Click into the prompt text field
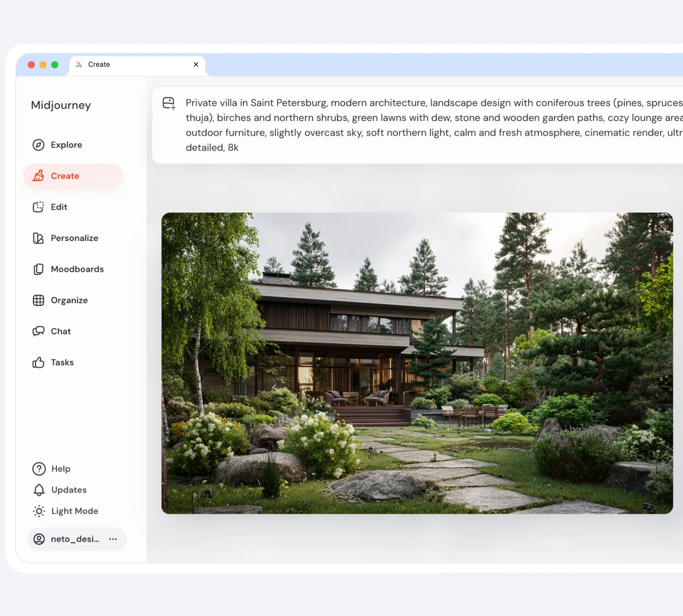The image size is (683, 616). [x=430, y=125]
